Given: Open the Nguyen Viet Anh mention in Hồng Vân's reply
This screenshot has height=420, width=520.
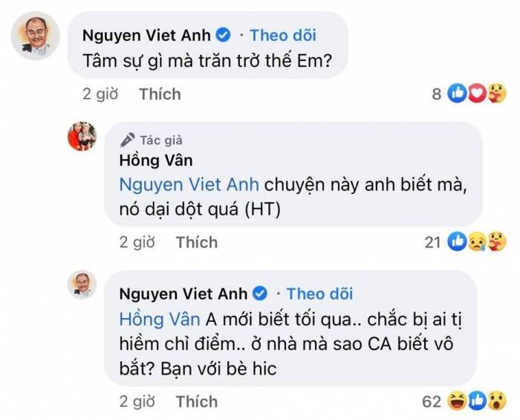Looking at the screenshot, I should point(189,184).
